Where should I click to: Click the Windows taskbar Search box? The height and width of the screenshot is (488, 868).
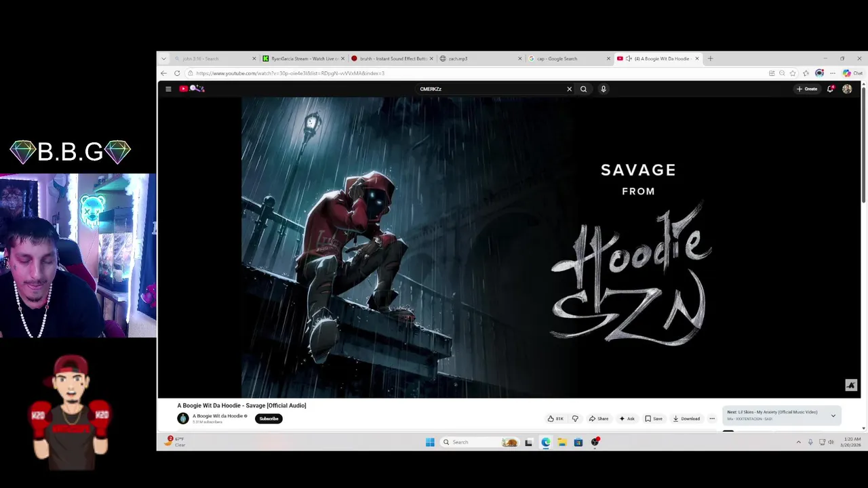point(481,442)
